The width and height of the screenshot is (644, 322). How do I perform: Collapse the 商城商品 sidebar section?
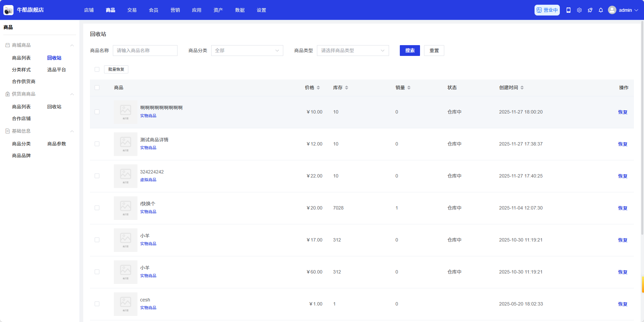tap(72, 45)
